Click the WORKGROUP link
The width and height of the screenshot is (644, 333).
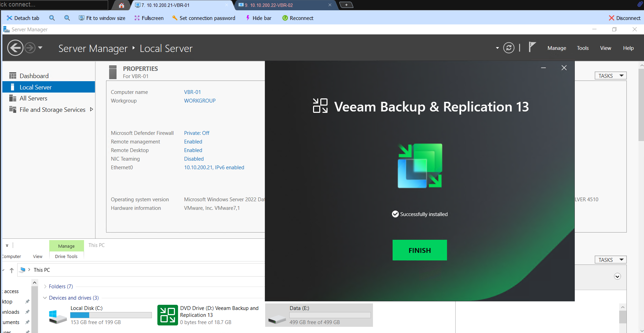[x=200, y=101]
